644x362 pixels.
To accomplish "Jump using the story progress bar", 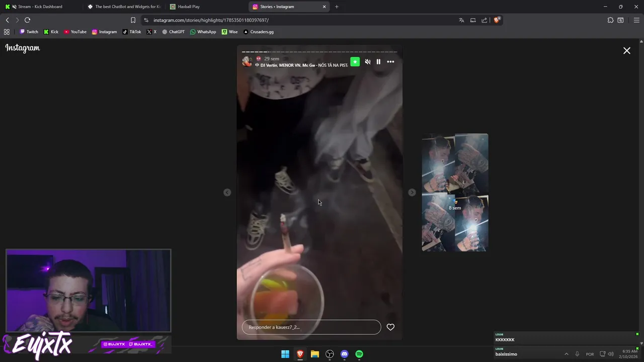I will click(x=319, y=52).
